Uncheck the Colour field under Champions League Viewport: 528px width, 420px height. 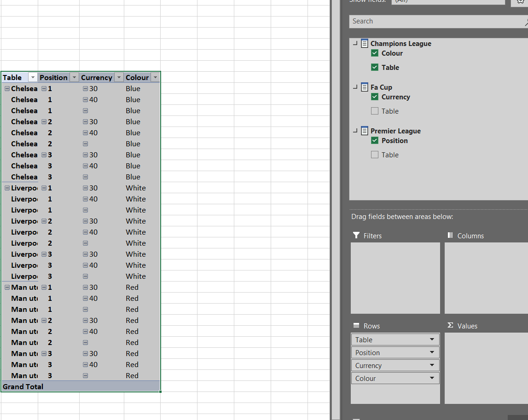click(374, 53)
